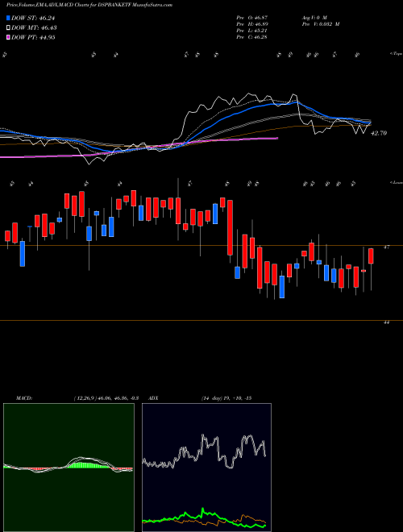This screenshot has height=532, width=403.
Task: Click the 'Avg V: 0 M' volume text
Action: point(314,17)
